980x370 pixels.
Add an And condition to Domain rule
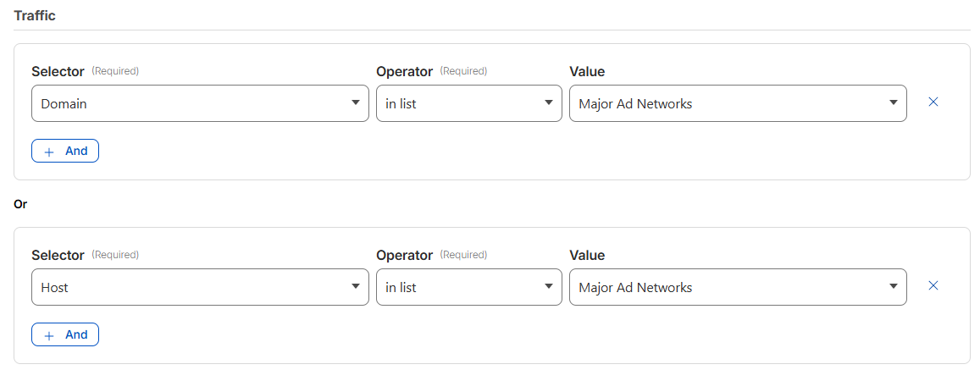(x=66, y=151)
